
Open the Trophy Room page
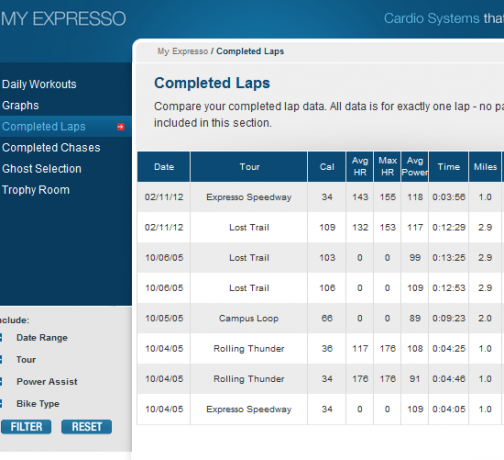click(x=36, y=190)
